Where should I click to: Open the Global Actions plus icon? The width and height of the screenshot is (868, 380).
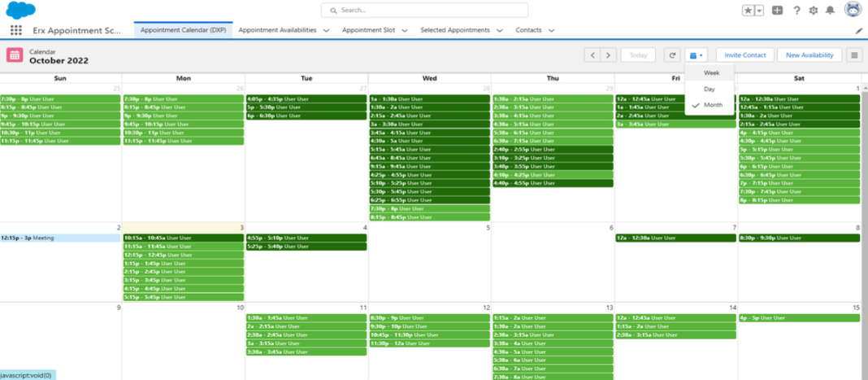[x=778, y=11]
